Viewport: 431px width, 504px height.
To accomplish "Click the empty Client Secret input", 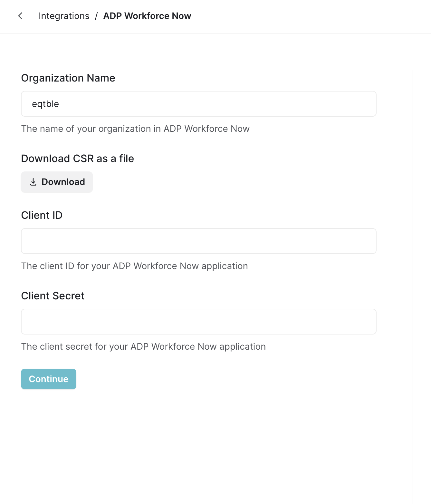I will pyautogui.click(x=198, y=321).
